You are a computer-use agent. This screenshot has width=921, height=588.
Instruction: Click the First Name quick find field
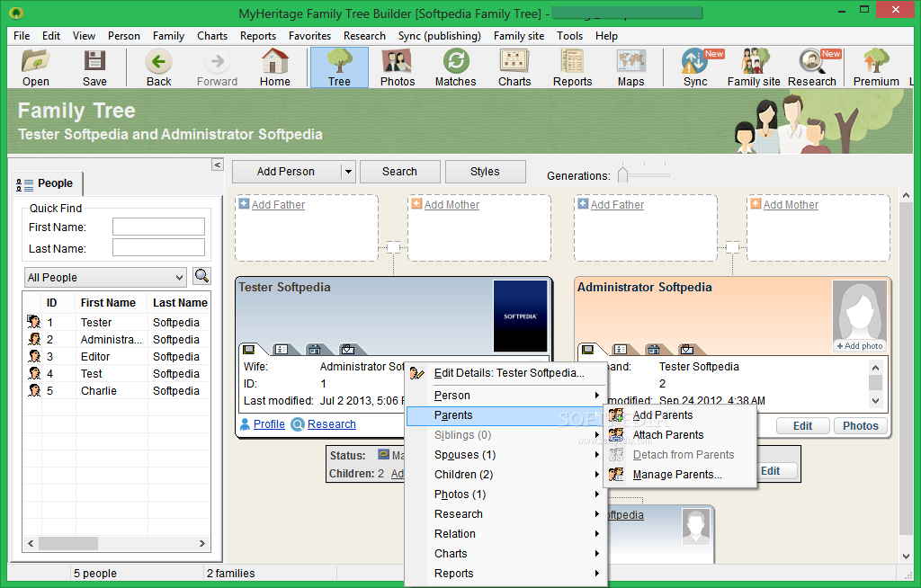click(158, 227)
